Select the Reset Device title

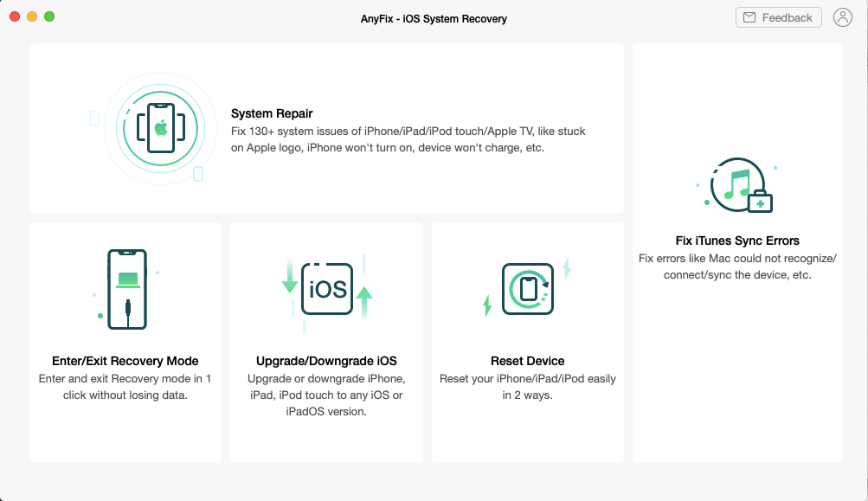tap(527, 361)
